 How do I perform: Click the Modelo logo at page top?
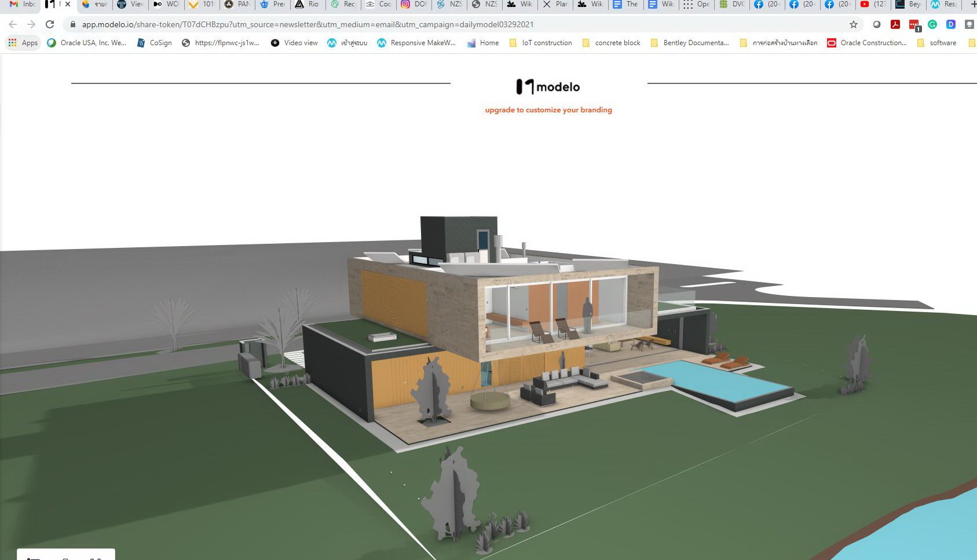coord(548,87)
